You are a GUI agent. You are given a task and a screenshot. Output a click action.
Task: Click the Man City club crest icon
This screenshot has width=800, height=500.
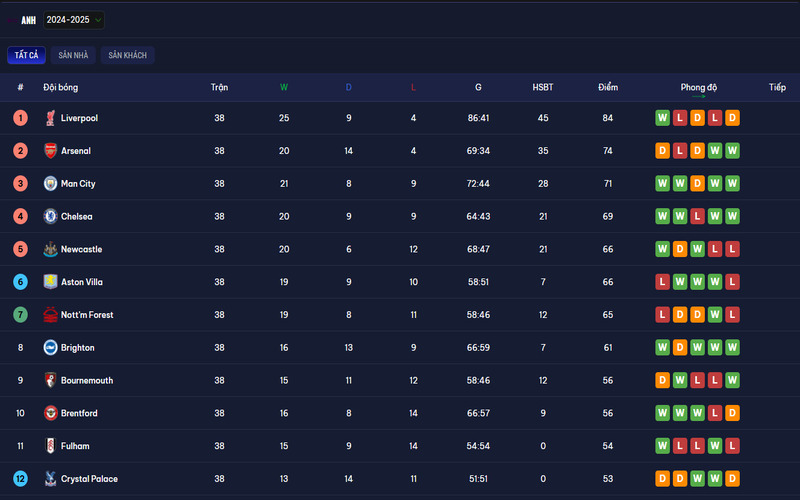50,183
